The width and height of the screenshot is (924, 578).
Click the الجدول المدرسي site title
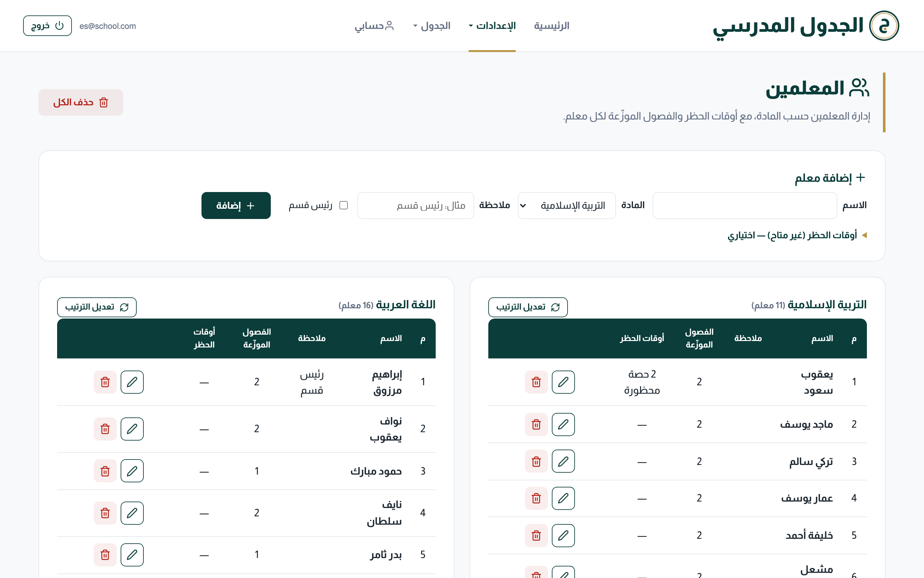(788, 27)
